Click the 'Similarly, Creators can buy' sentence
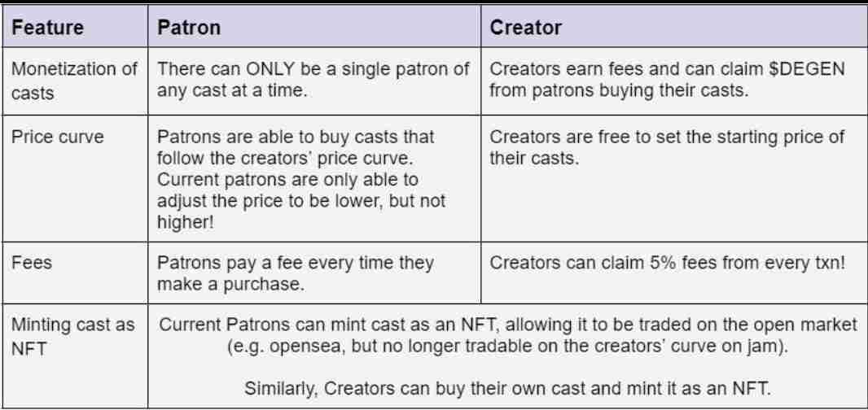Screen dimensions: 868x410 pyautogui.click(x=507, y=387)
